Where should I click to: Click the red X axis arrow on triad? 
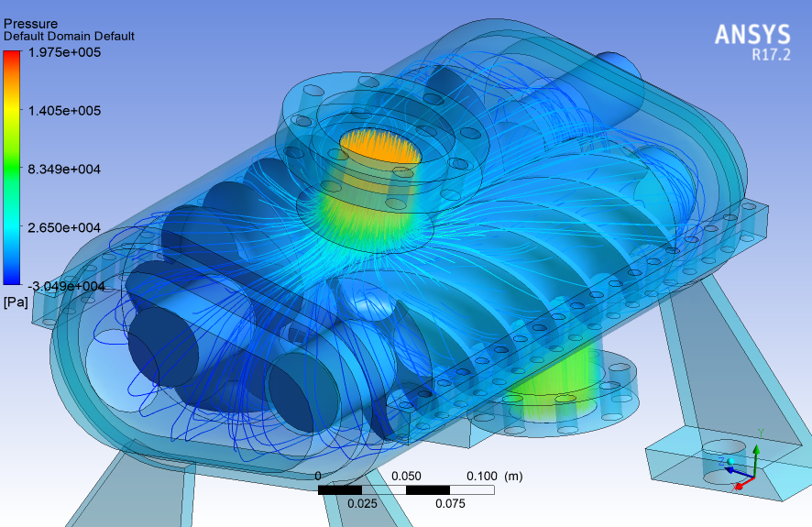tap(744, 484)
